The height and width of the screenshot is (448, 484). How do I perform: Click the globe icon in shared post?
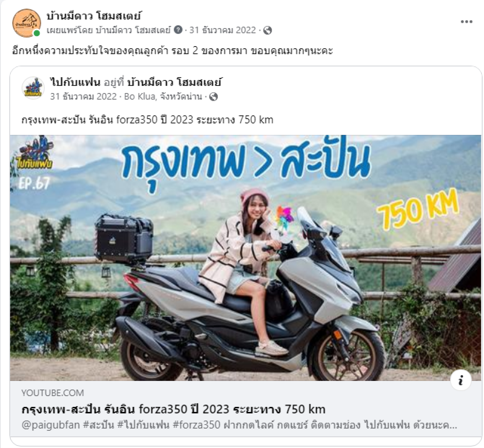[214, 97]
